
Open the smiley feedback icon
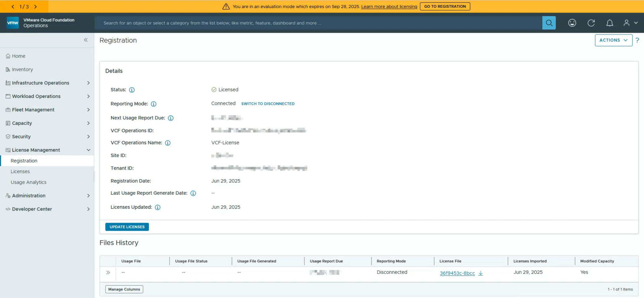[572, 23]
